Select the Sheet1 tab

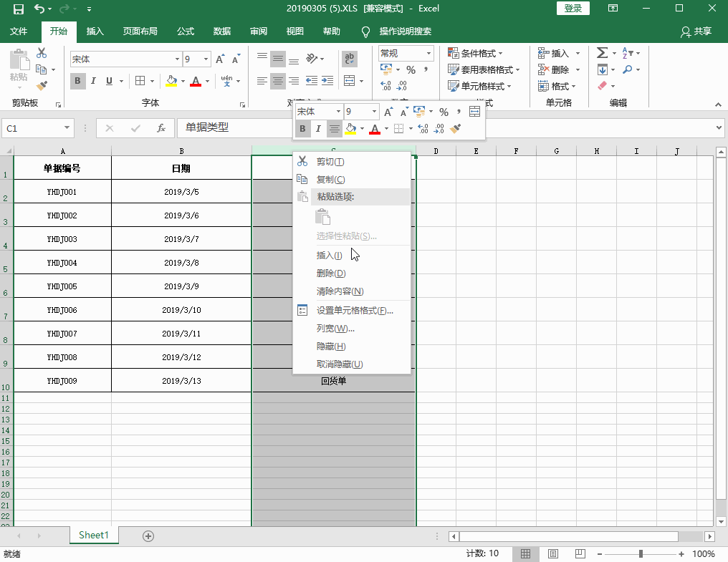(x=94, y=535)
